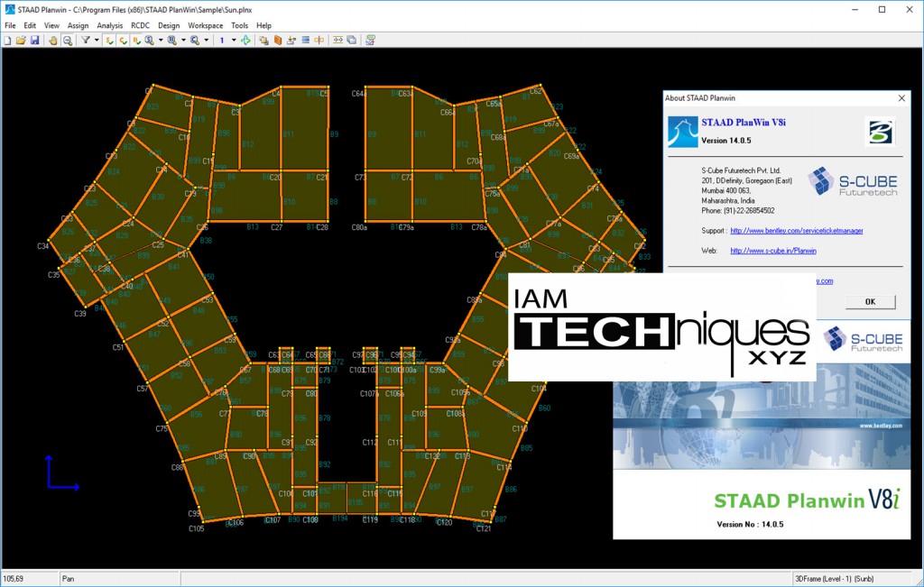
Task: Toggle the B checkmark icon
Action: tap(137, 40)
